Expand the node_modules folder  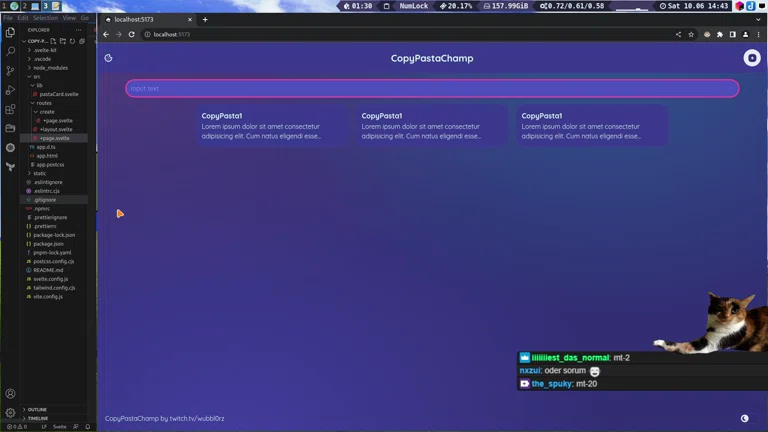(x=50, y=68)
